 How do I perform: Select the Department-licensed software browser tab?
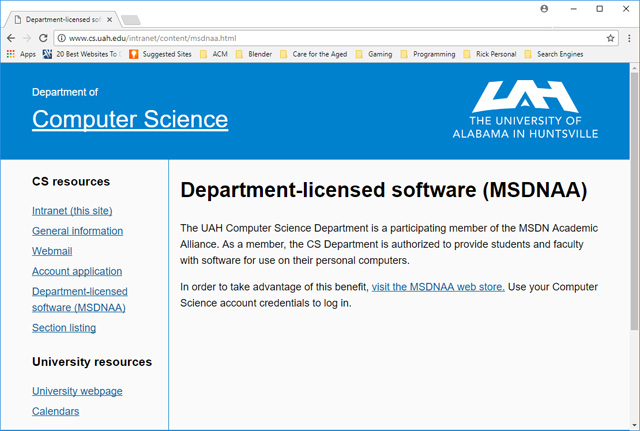tap(60, 19)
